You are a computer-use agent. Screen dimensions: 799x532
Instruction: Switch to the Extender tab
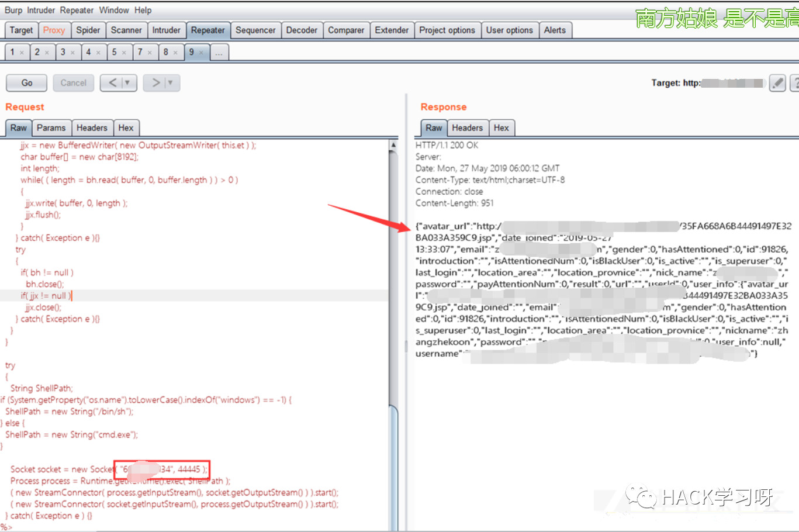coord(392,30)
